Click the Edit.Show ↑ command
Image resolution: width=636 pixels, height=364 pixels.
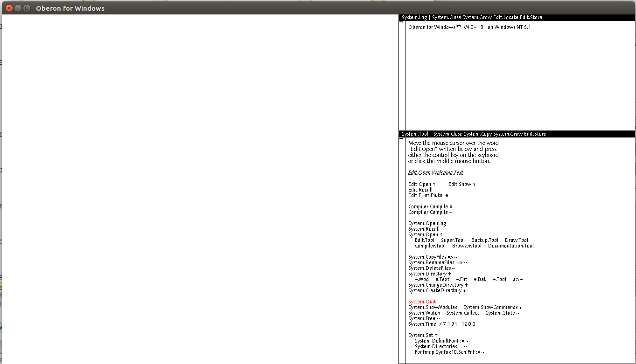(x=462, y=185)
